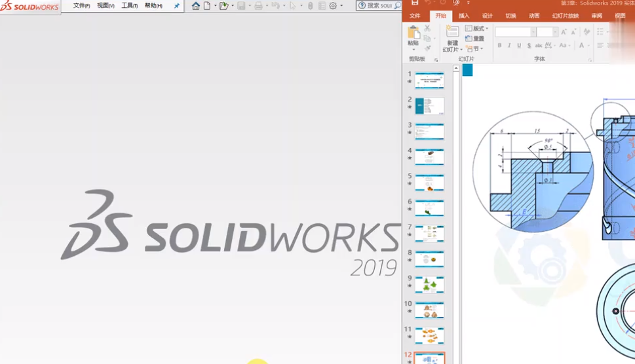This screenshot has height=364, width=635.
Task: Select slide 4 thumbnail
Action: point(429,157)
